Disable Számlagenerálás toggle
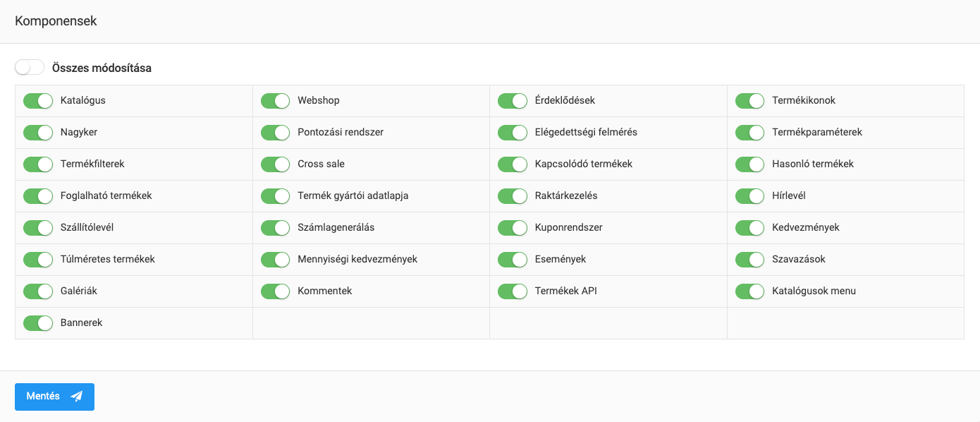This screenshot has height=422, width=980. (x=275, y=228)
